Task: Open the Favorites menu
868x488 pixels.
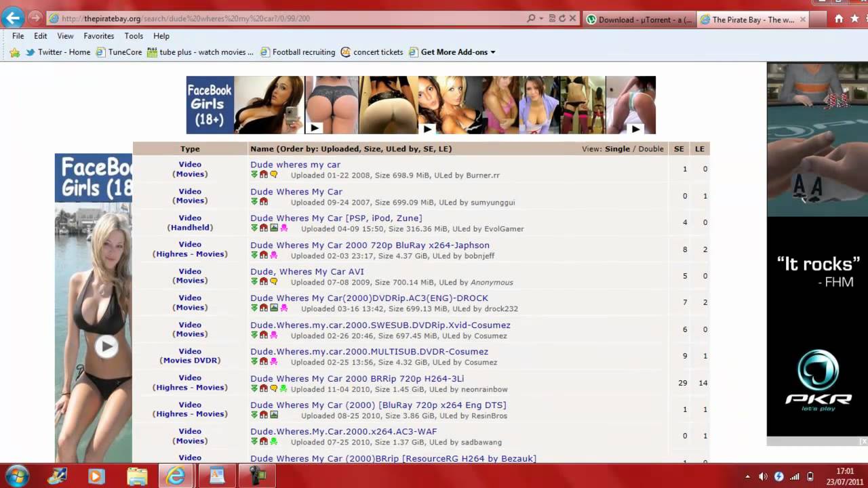Action: point(99,36)
